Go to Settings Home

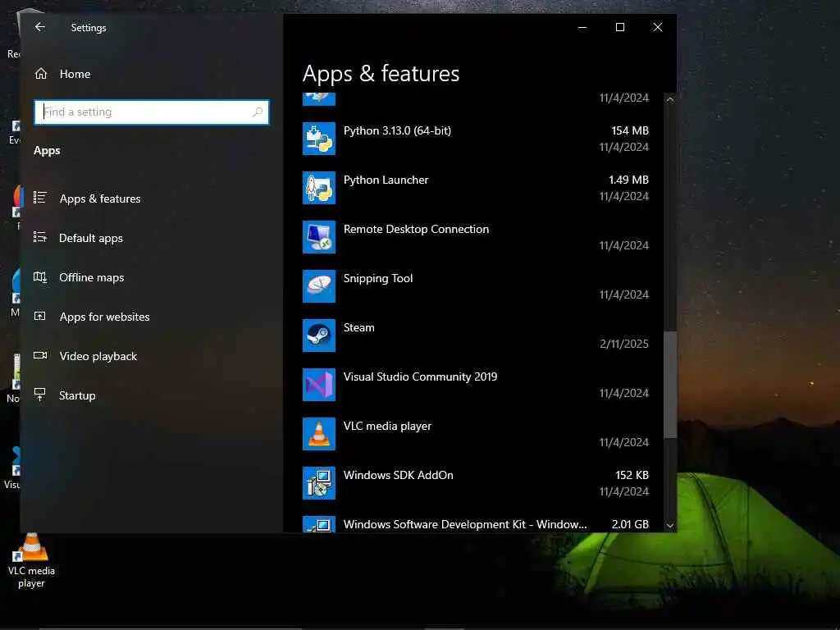(75, 74)
